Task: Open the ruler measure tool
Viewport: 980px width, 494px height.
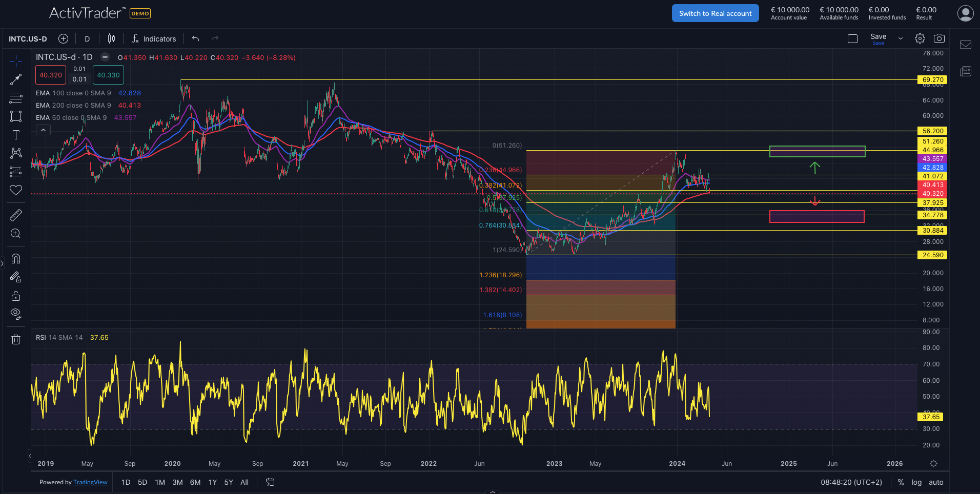Action: (16, 215)
